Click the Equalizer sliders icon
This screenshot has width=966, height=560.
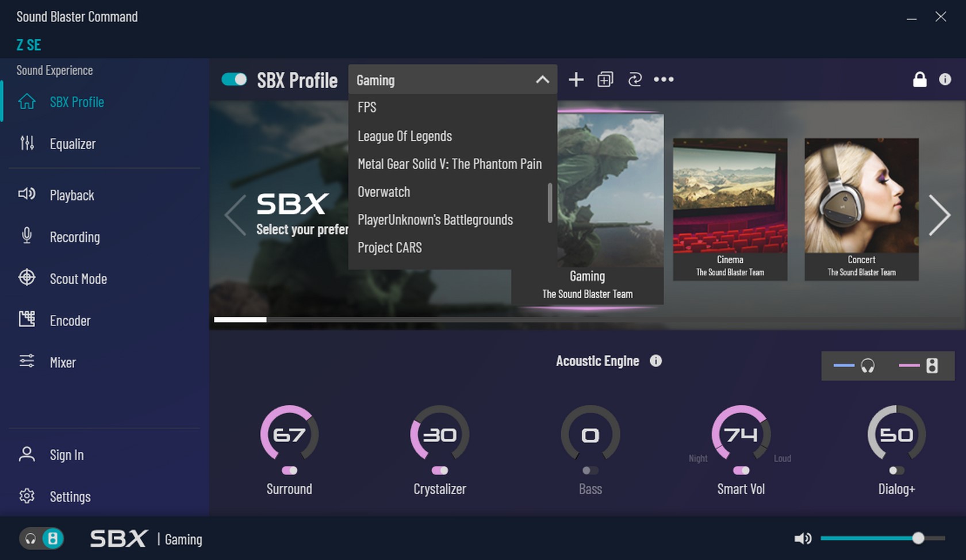coord(27,143)
